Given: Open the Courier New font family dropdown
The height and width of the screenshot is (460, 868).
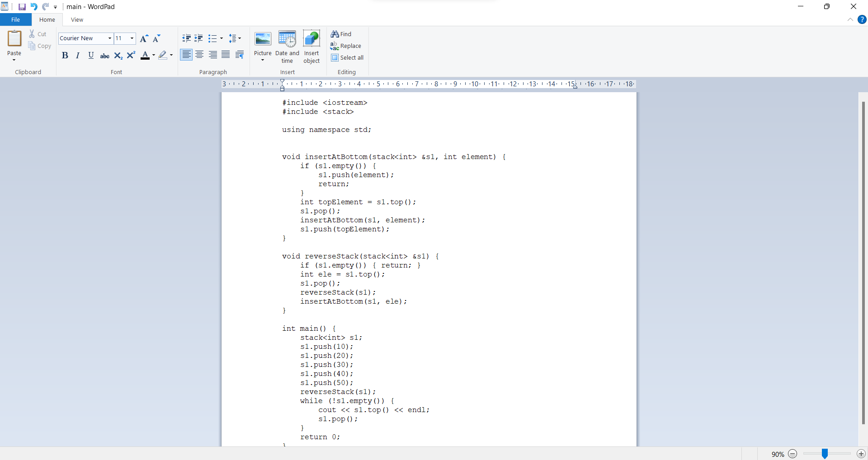Looking at the screenshot, I should tap(109, 38).
